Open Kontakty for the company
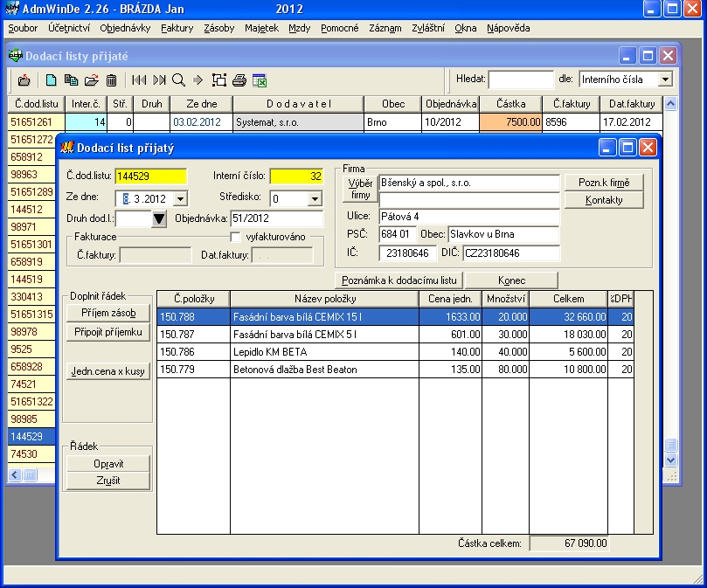The height and width of the screenshot is (588, 707). (x=604, y=200)
